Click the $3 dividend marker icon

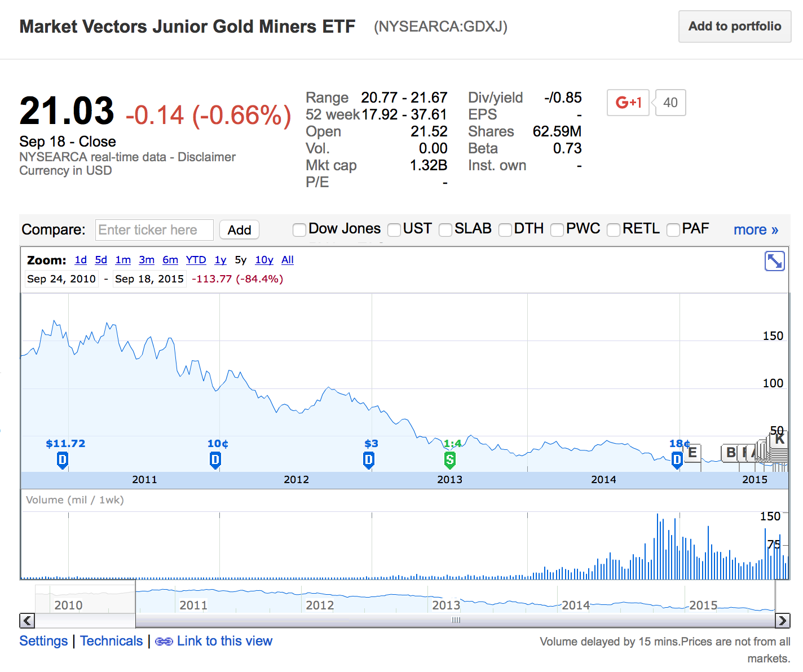pos(368,461)
